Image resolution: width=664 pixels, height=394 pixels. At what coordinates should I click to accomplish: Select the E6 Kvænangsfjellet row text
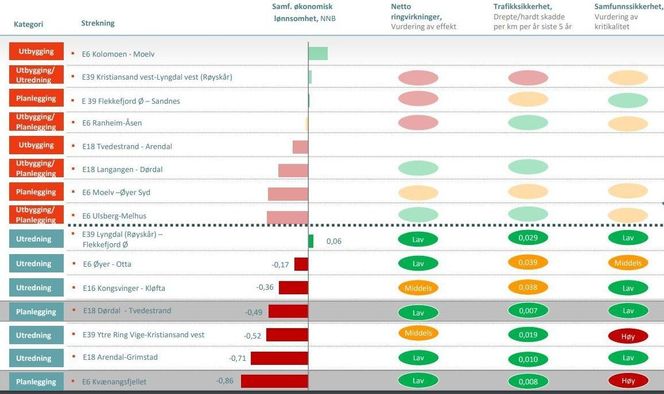tap(114, 382)
